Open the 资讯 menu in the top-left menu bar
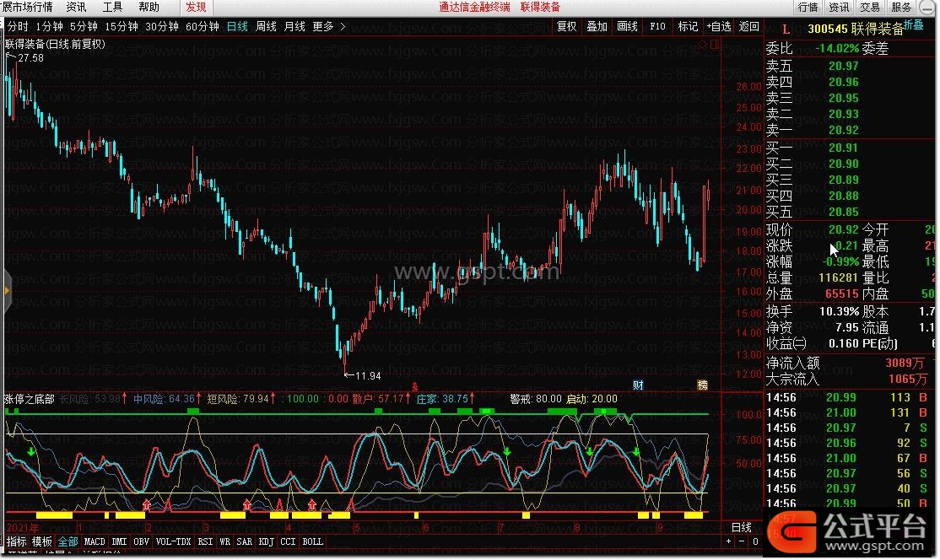 click(76, 8)
